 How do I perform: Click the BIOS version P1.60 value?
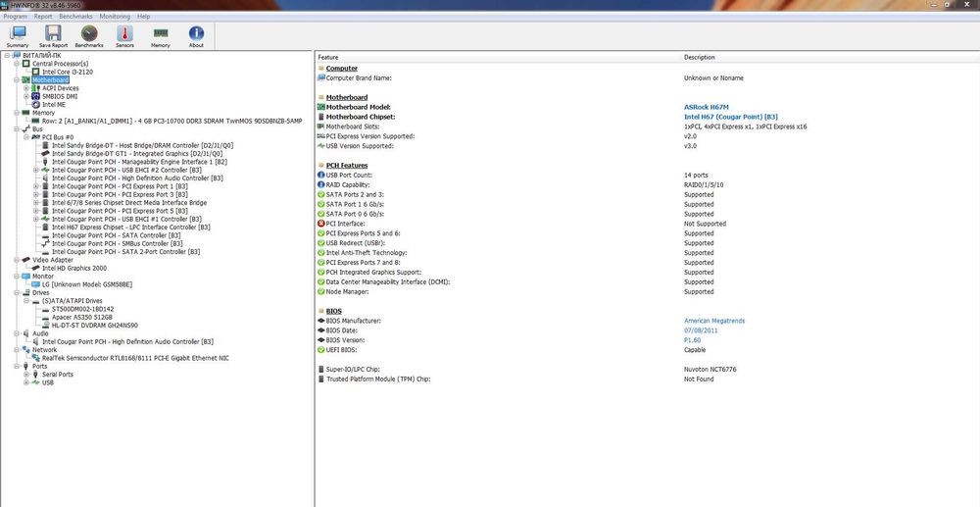tap(693, 340)
